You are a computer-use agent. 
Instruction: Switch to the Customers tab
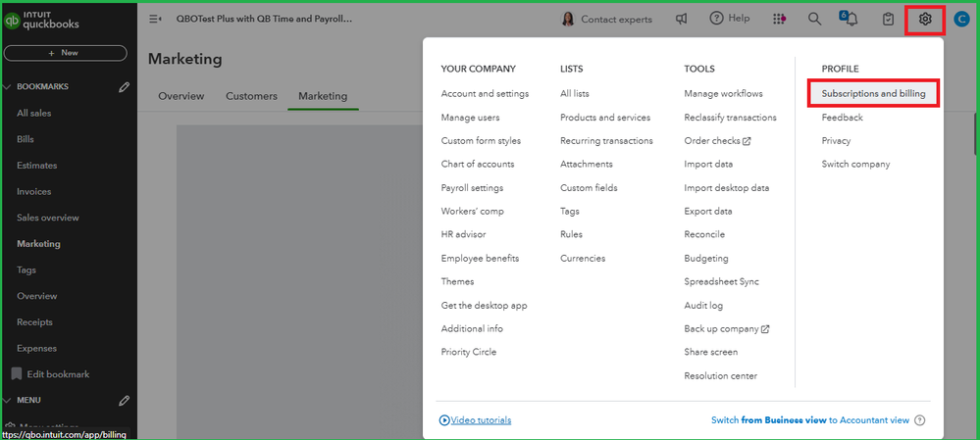point(251,96)
